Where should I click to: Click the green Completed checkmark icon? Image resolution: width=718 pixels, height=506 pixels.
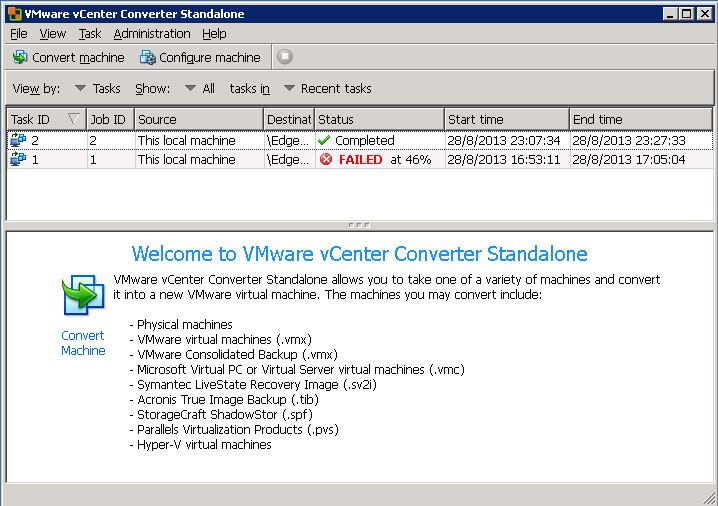point(324,140)
